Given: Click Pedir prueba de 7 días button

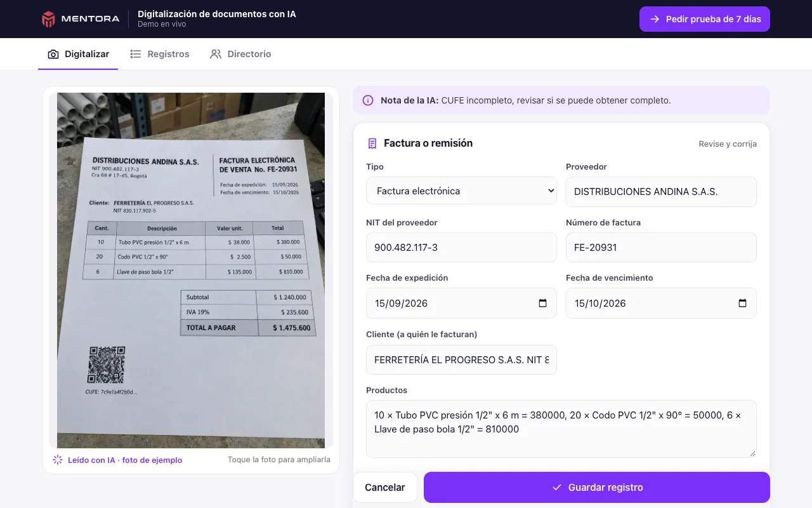Looking at the screenshot, I should click(705, 19).
